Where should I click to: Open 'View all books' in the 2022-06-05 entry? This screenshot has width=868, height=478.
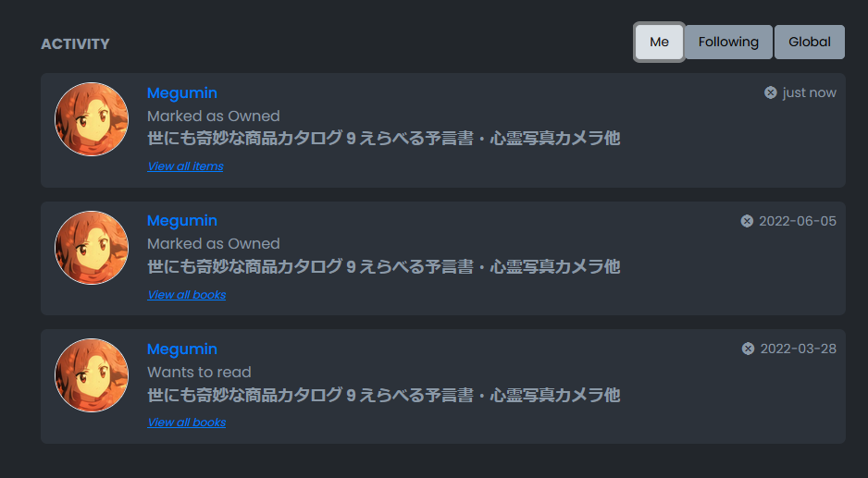186,295
